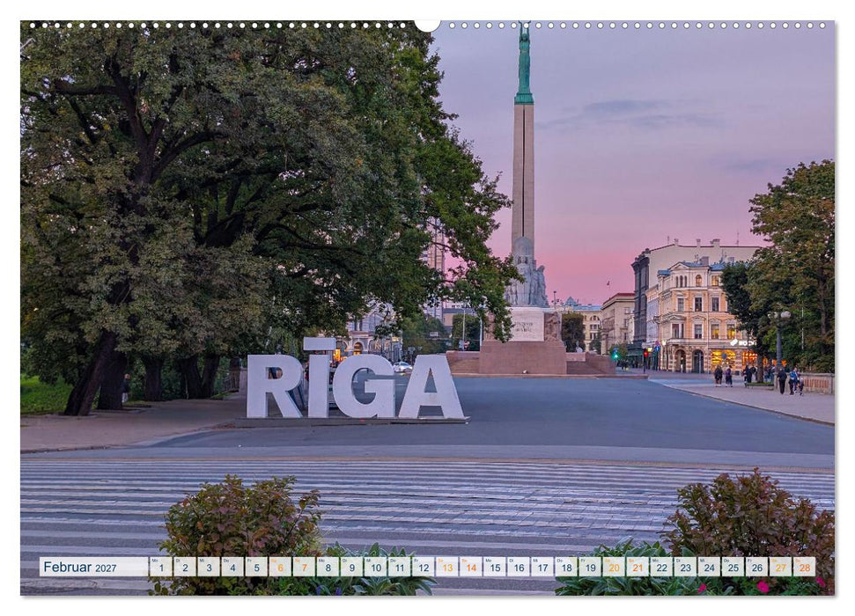Choose the orange 14 date cell
The width and height of the screenshot is (855, 616).
click(471, 567)
